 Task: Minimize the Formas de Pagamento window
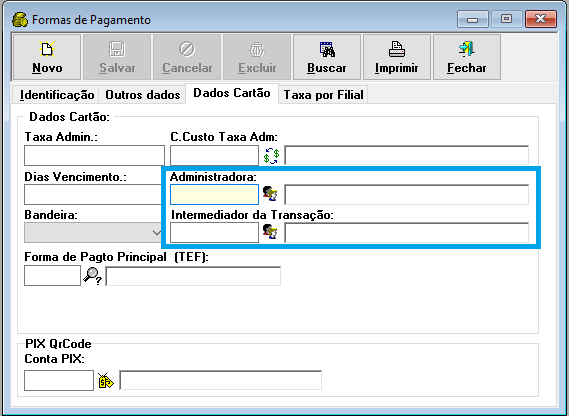472,19
